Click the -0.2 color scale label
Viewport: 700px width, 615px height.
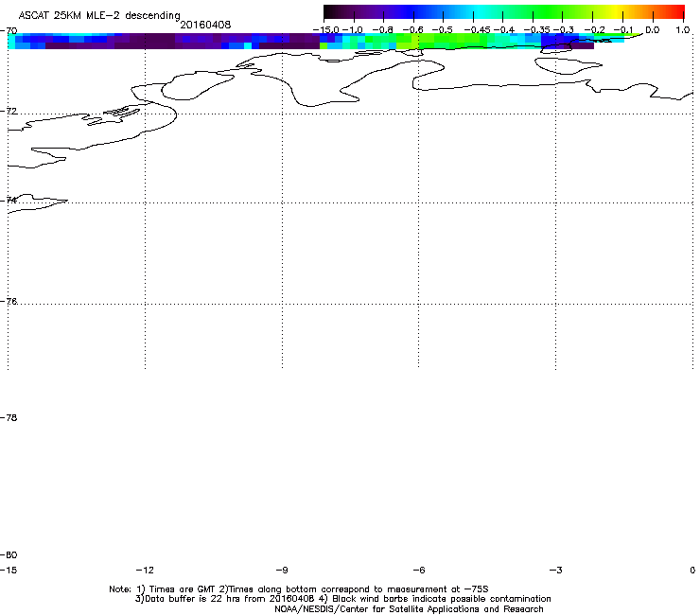click(594, 30)
